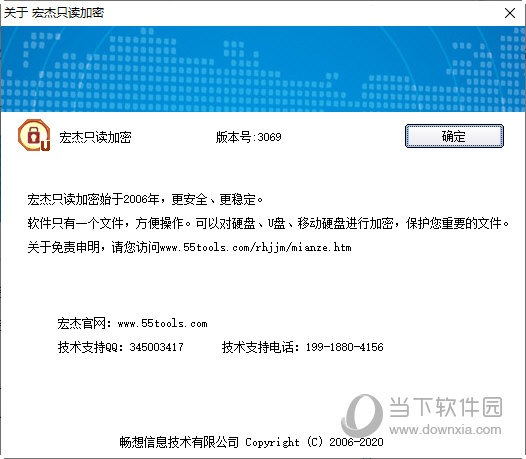The image size is (526, 459).
Task: Click the 宏杰只读加密 product name label
Action: coord(95,137)
